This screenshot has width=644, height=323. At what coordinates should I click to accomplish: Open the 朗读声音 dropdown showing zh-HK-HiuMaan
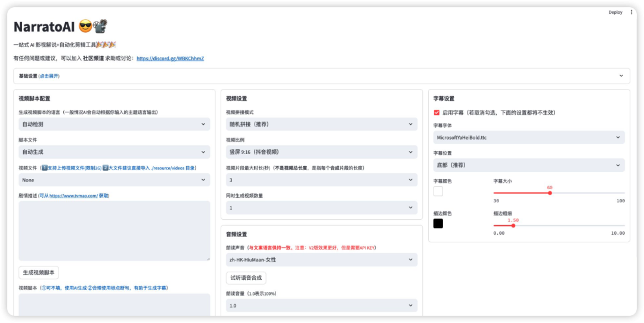(x=321, y=260)
